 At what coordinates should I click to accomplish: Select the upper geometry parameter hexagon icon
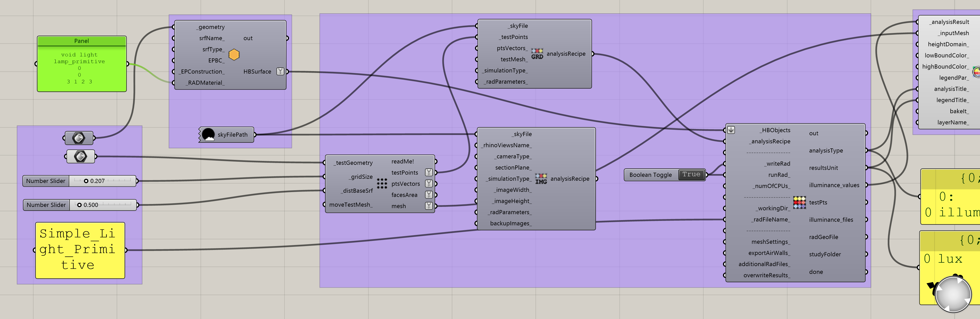click(x=79, y=138)
